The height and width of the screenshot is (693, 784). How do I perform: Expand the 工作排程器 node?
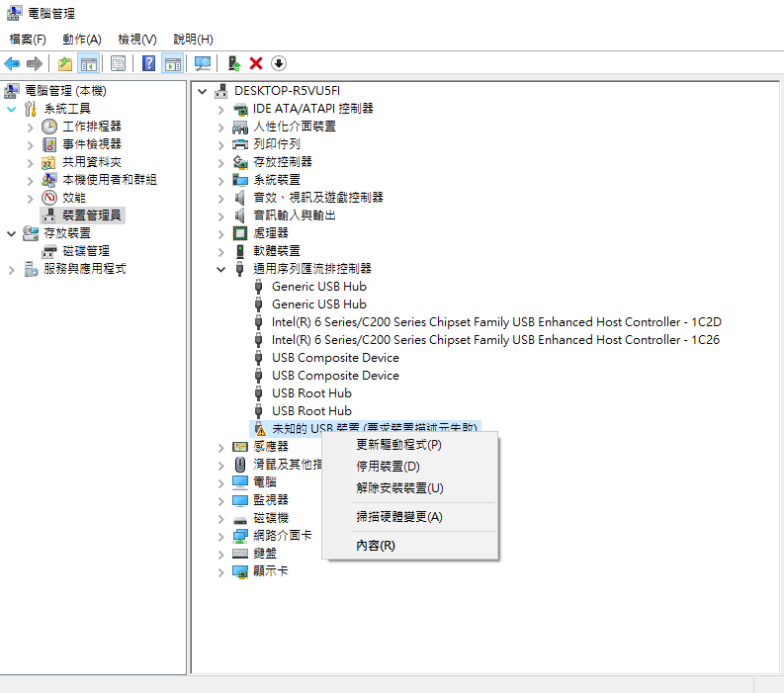point(30,128)
